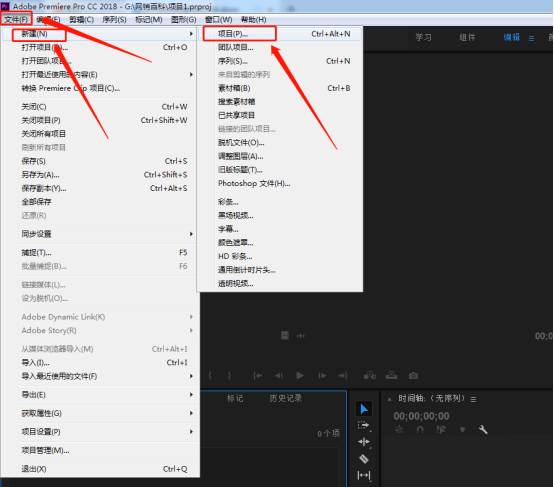Open the 帮助(H) menu

point(253,19)
